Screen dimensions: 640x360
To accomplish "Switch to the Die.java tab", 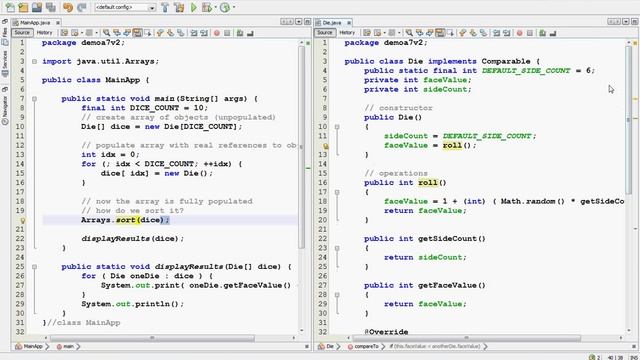I will pyautogui.click(x=331, y=22).
